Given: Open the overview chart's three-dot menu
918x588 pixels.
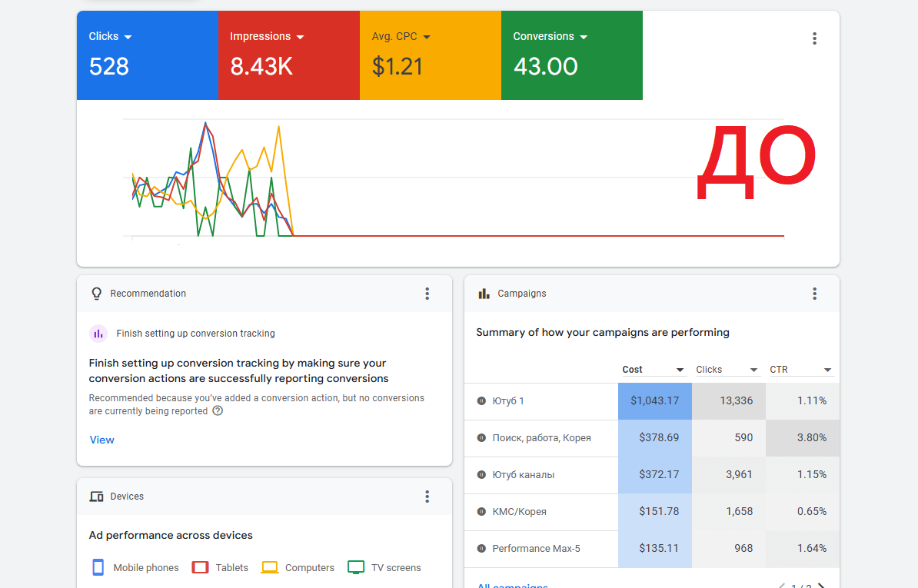Looking at the screenshot, I should point(814,38).
